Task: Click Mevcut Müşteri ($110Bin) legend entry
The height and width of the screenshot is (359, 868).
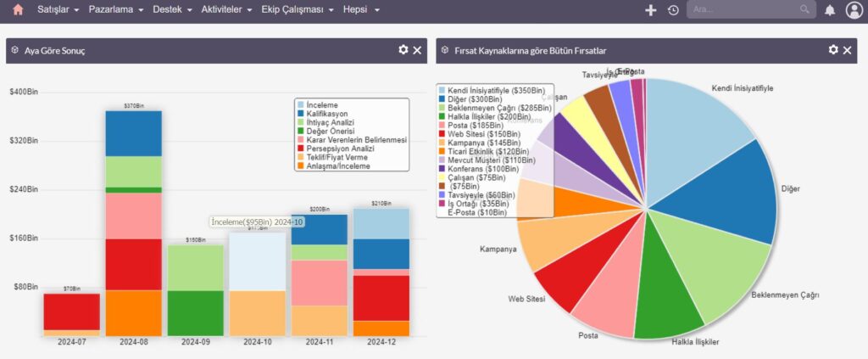Action: (x=487, y=160)
